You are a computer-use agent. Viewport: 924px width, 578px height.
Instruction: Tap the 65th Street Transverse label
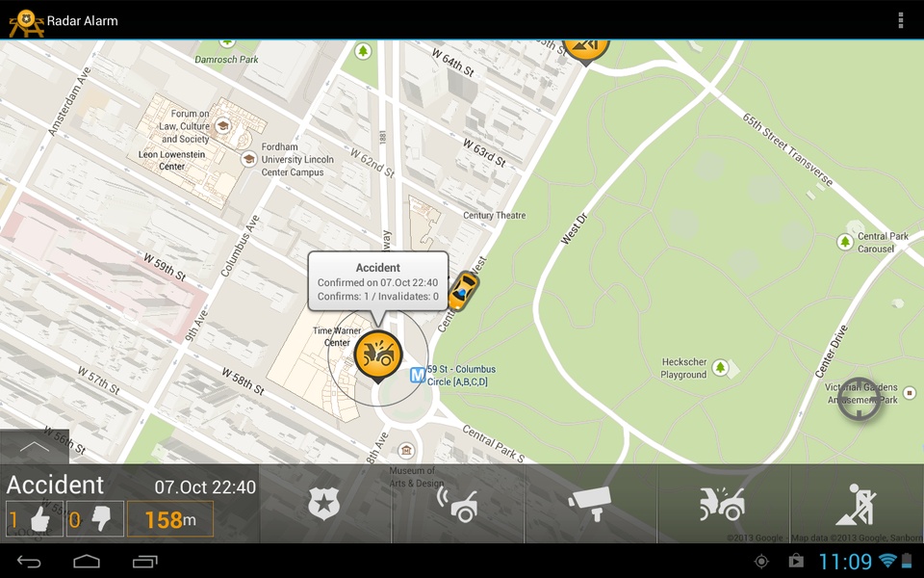pyautogui.click(x=787, y=149)
